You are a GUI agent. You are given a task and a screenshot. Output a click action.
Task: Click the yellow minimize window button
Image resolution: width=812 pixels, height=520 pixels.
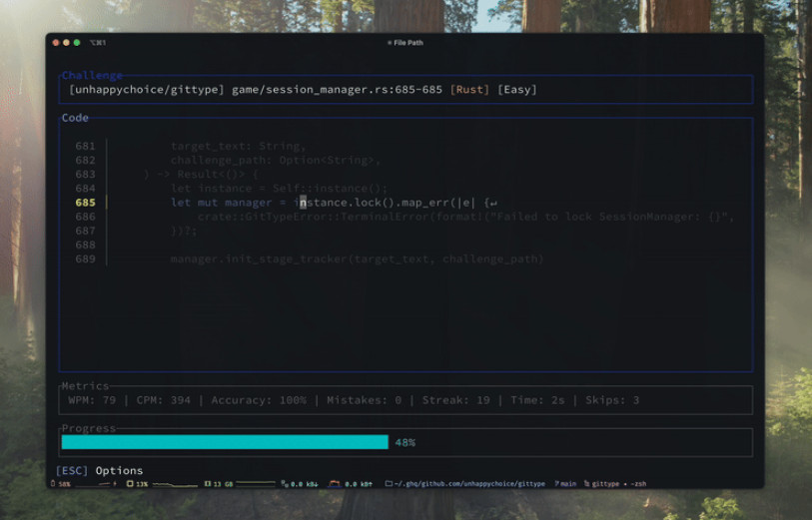tap(66, 43)
